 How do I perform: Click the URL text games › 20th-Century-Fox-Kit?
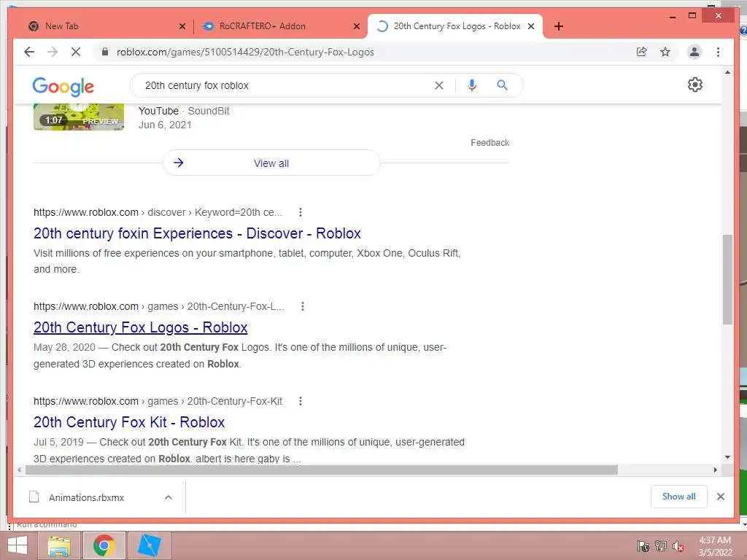[215, 401]
